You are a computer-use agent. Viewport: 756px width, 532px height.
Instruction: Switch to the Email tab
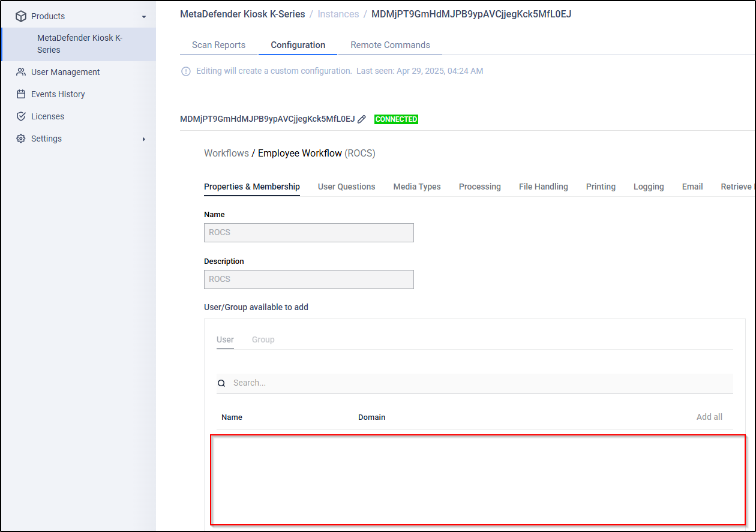(692, 187)
